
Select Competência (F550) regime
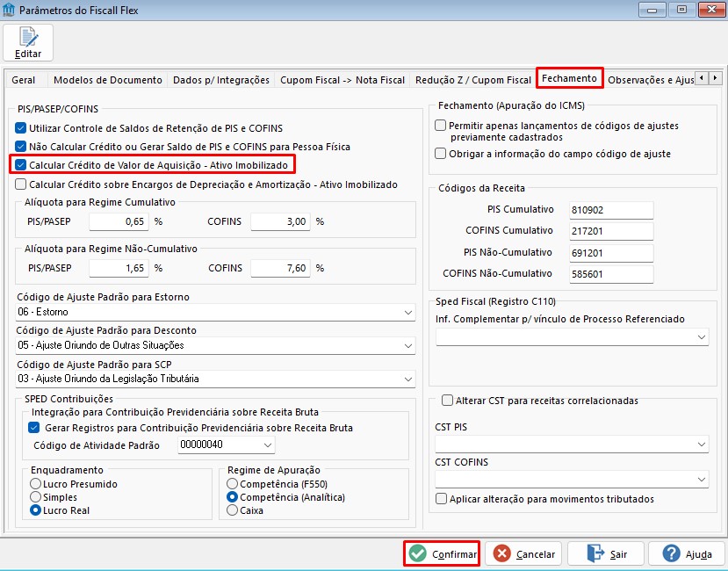[x=232, y=484]
